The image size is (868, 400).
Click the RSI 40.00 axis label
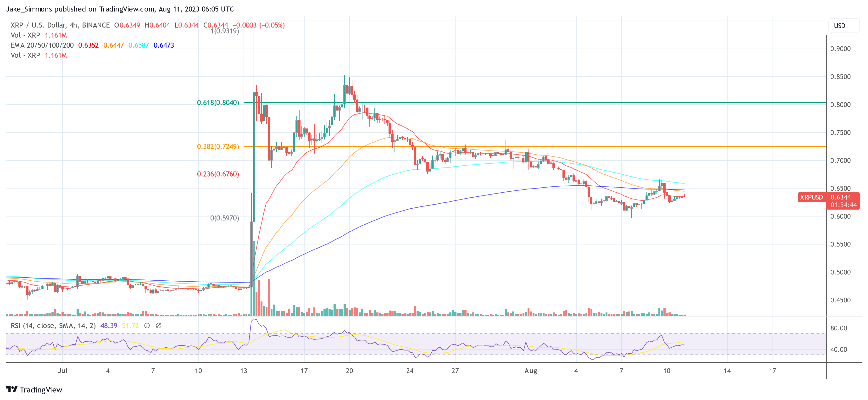coord(839,350)
